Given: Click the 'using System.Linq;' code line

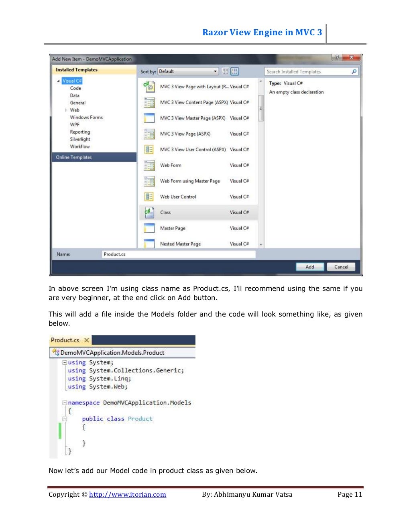Looking at the screenshot, I should [x=100, y=378].
